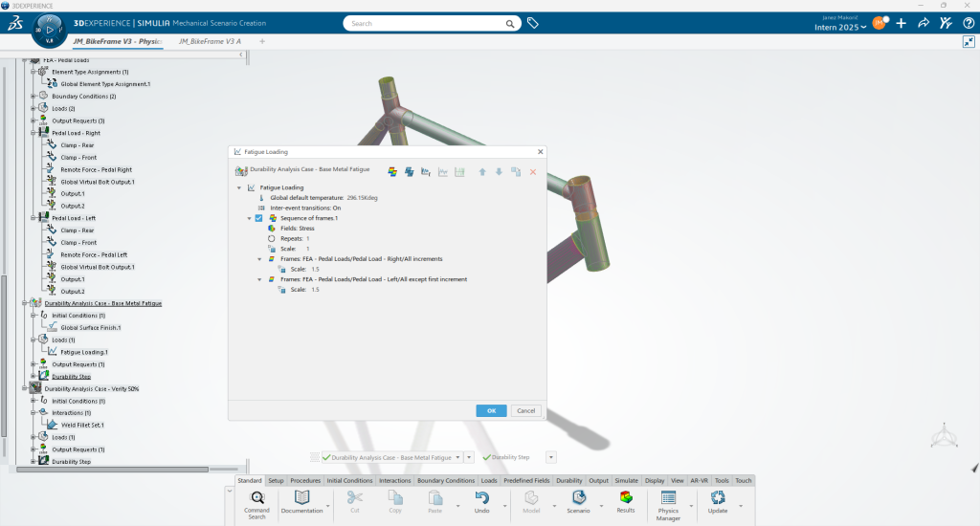Click OK in the Fatigue Loading dialog

pyautogui.click(x=491, y=410)
